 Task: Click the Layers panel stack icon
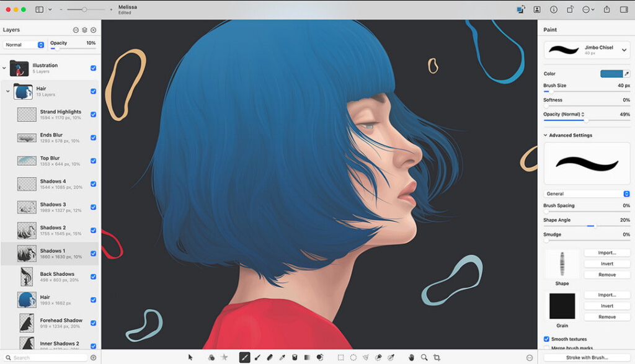[x=84, y=30]
